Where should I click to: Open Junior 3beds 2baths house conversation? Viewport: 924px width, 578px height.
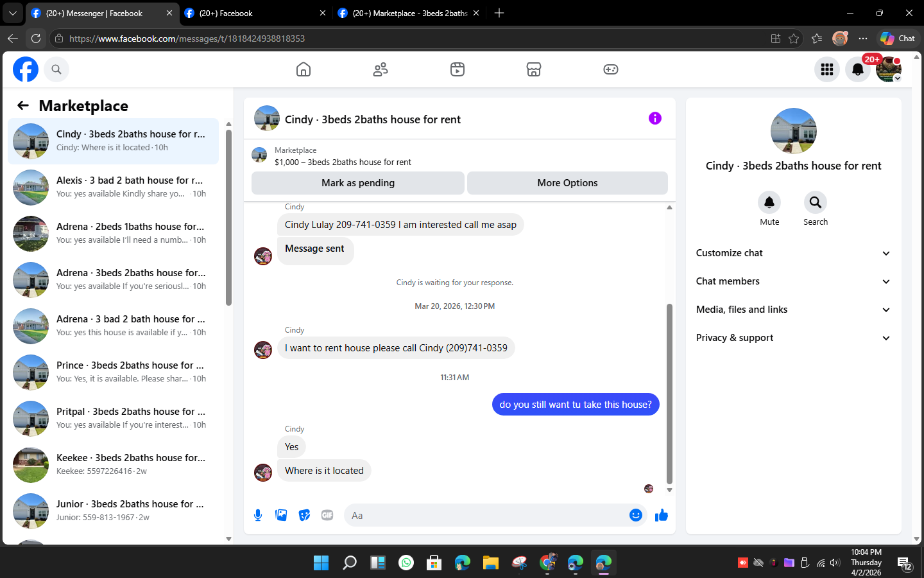(x=113, y=511)
